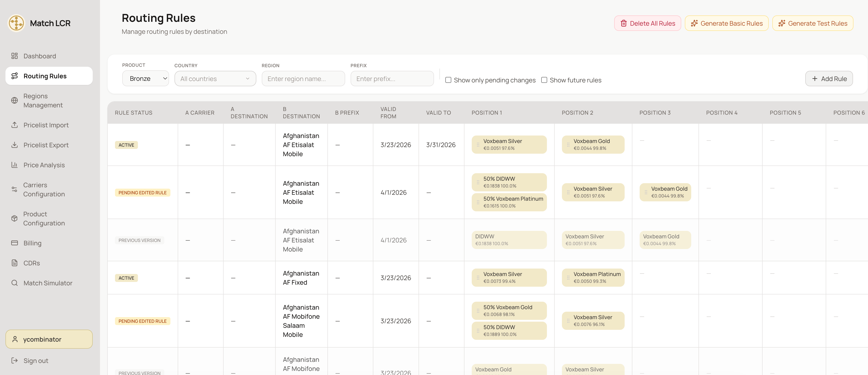The height and width of the screenshot is (375, 868).
Task: Click sparkle icon in Generate Test Rules
Action: click(x=782, y=23)
